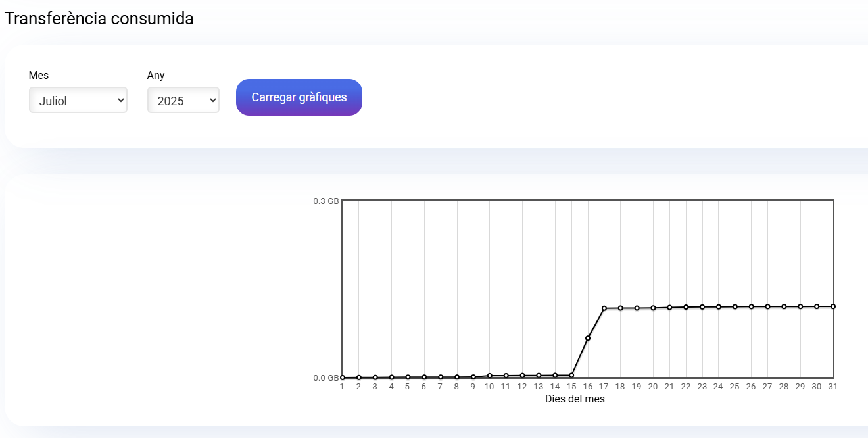Click the data point for day 10
This screenshot has width=868, height=438.
490,376
